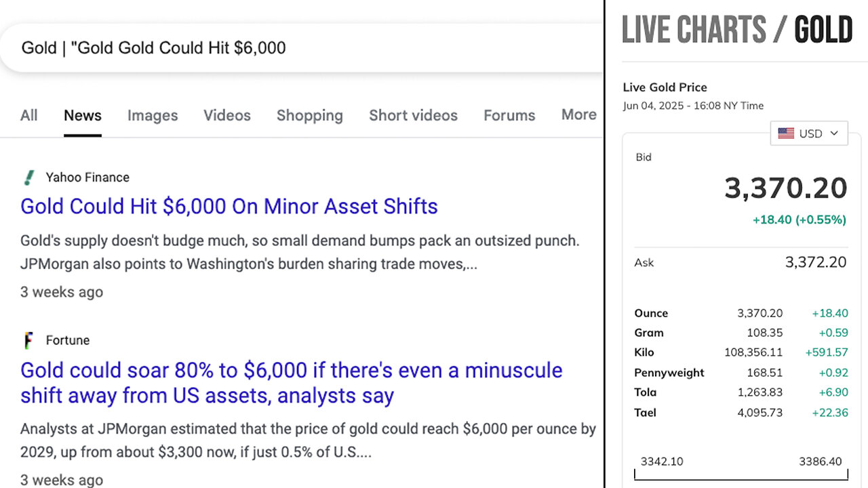Select the Tola row label

click(x=646, y=392)
